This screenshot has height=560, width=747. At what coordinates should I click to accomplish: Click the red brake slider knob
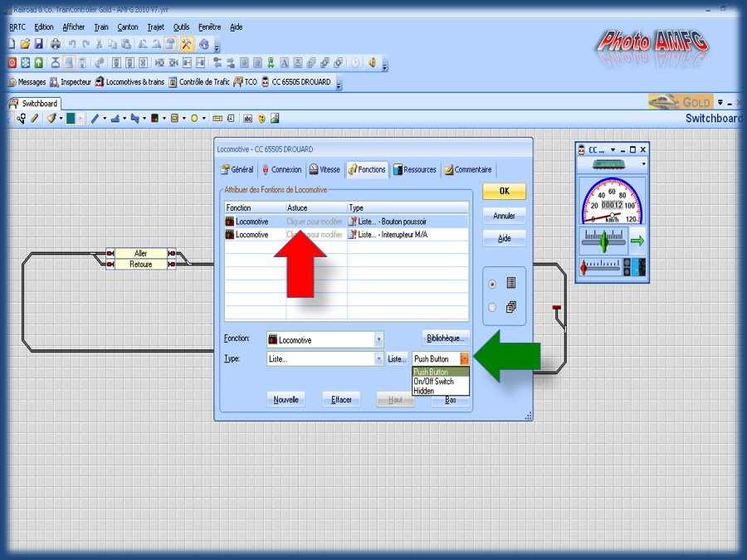tap(583, 268)
